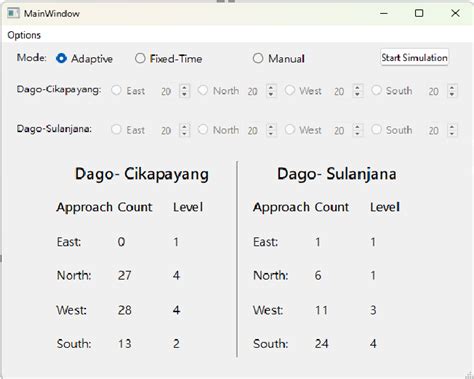Image resolution: width=474 pixels, height=379 pixels.
Task: Click the MainWindow application icon in title bar
Action: pos(14,13)
